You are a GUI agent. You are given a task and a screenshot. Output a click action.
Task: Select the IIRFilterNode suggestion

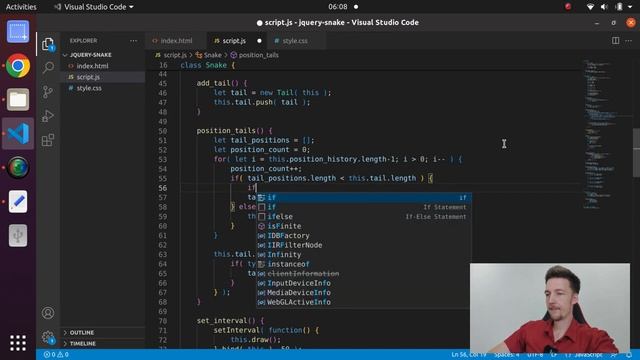pos(363,245)
